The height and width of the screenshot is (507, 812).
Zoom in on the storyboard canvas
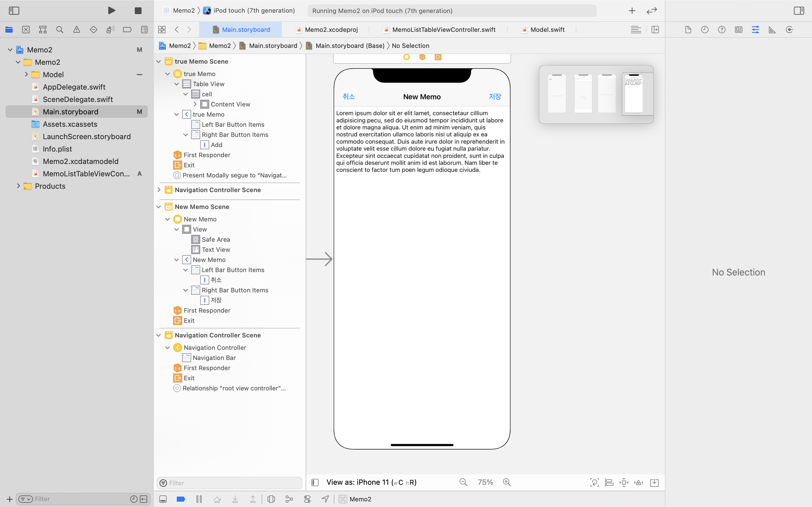pos(507,482)
